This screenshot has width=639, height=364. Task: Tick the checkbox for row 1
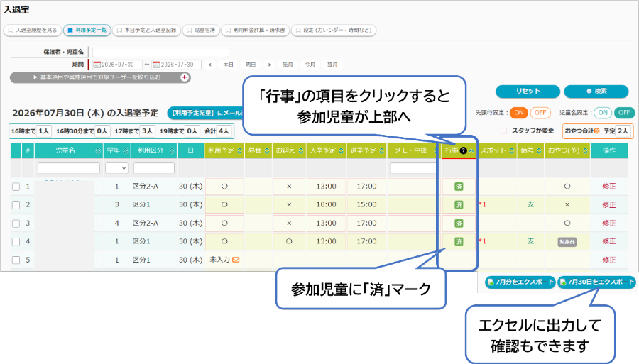tap(16, 187)
